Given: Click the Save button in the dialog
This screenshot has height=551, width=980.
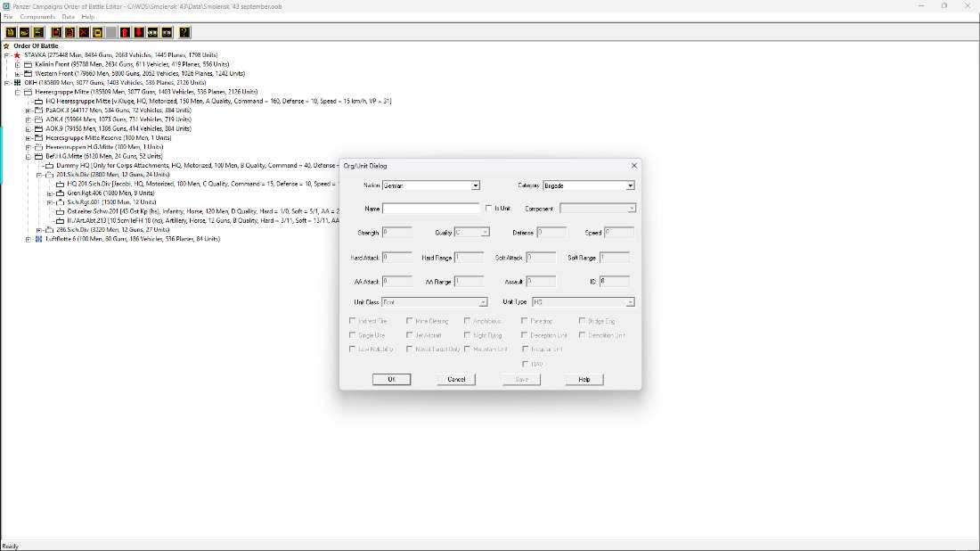Looking at the screenshot, I should click(521, 379).
